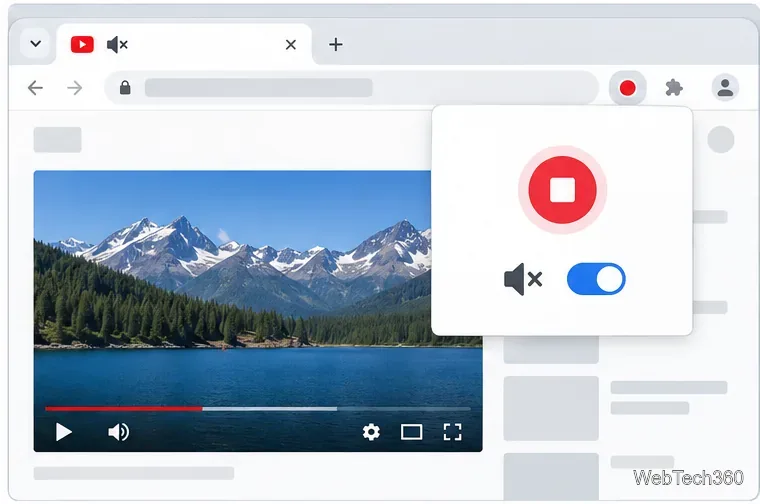The image size is (760, 504).
Task: Focus the browser address bar
Action: 351,88
